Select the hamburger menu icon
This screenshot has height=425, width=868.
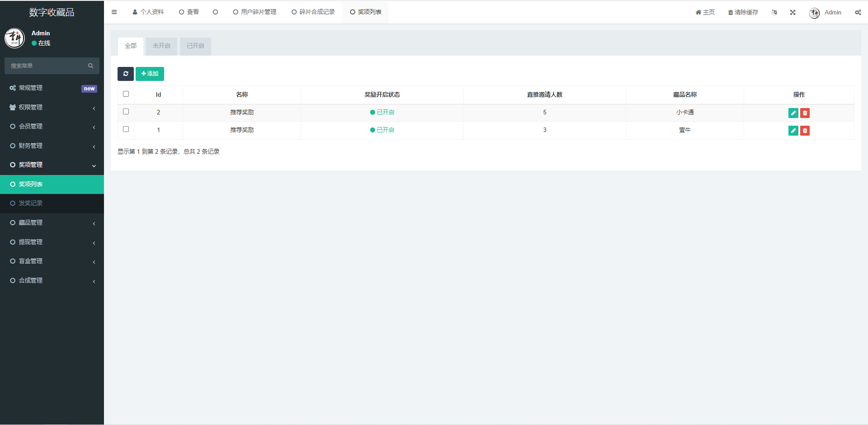point(114,12)
